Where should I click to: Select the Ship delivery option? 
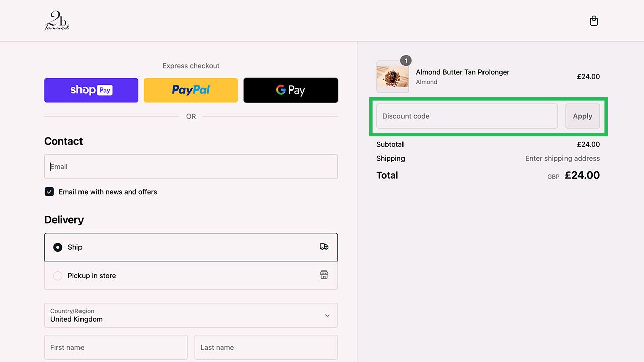tap(191, 247)
